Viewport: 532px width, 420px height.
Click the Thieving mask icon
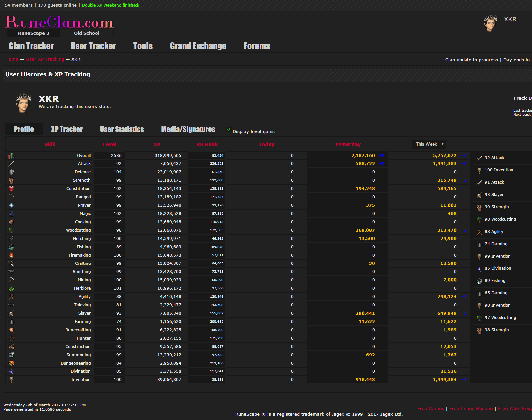(11, 305)
